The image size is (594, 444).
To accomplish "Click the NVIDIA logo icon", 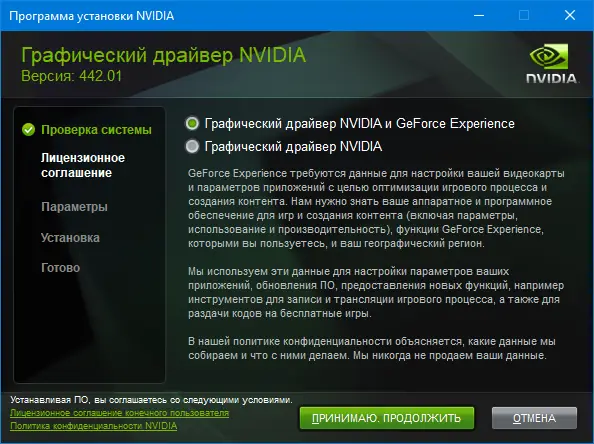I will point(551,63).
